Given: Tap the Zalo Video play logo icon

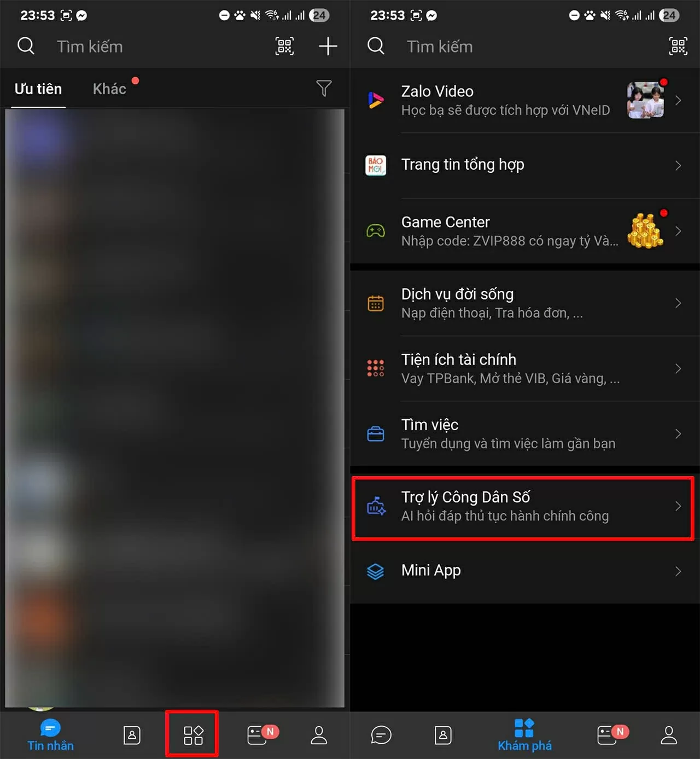Looking at the screenshot, I should [376, 100].
